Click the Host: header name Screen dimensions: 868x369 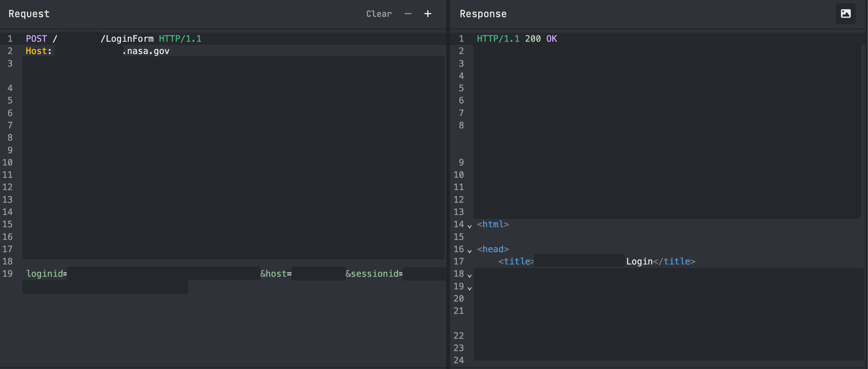coord(39,51)
